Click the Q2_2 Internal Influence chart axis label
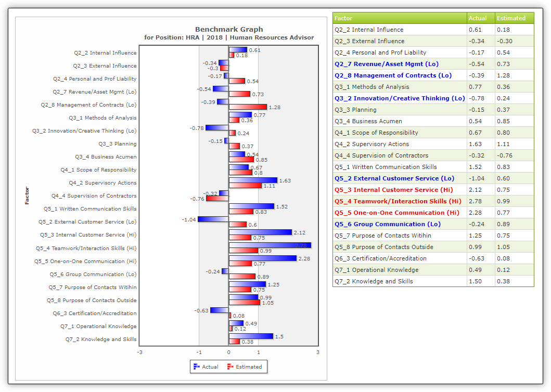 (105, 53)
